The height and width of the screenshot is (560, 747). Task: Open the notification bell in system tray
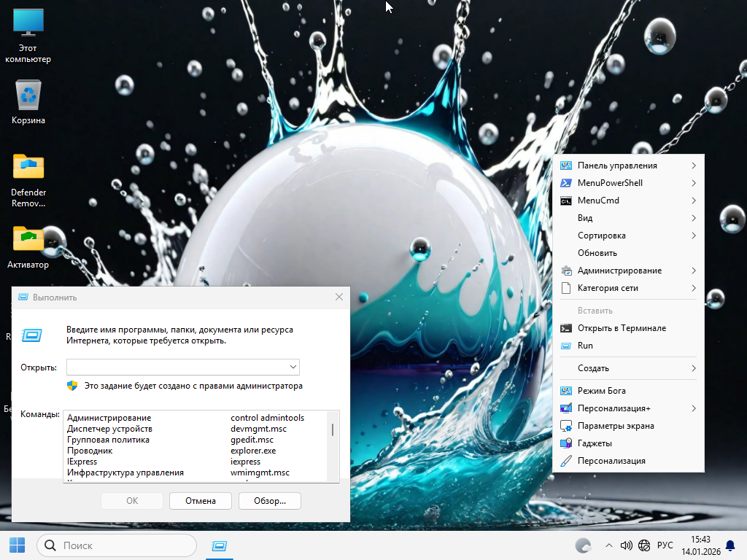tap(730, 545)
